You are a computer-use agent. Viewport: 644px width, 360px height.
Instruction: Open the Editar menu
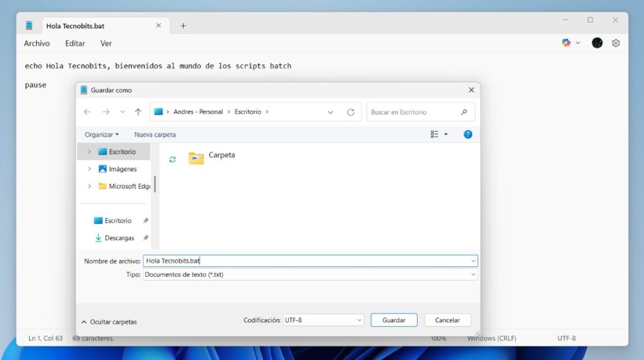click(75, 43)
